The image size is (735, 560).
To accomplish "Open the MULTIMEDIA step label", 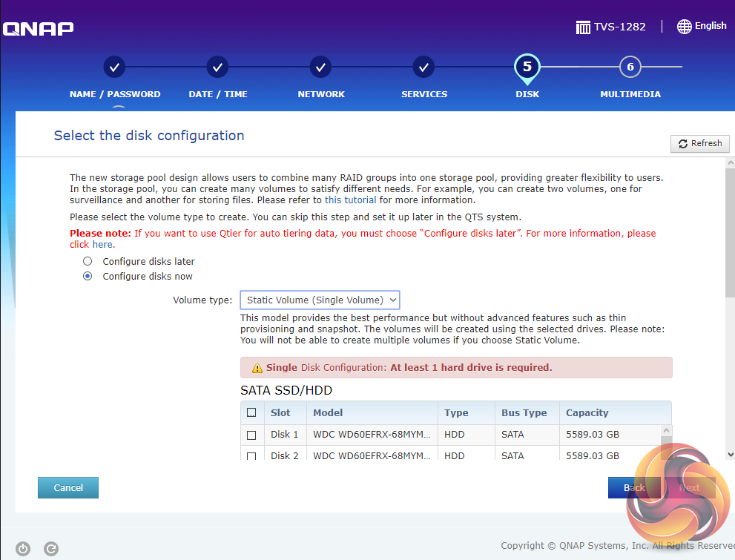I will [630, 94].
